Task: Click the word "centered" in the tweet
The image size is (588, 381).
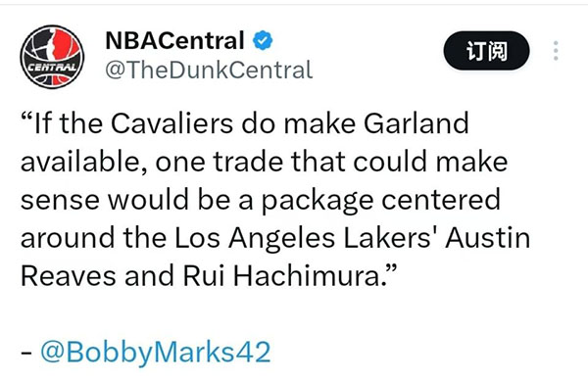Action: 441,200
